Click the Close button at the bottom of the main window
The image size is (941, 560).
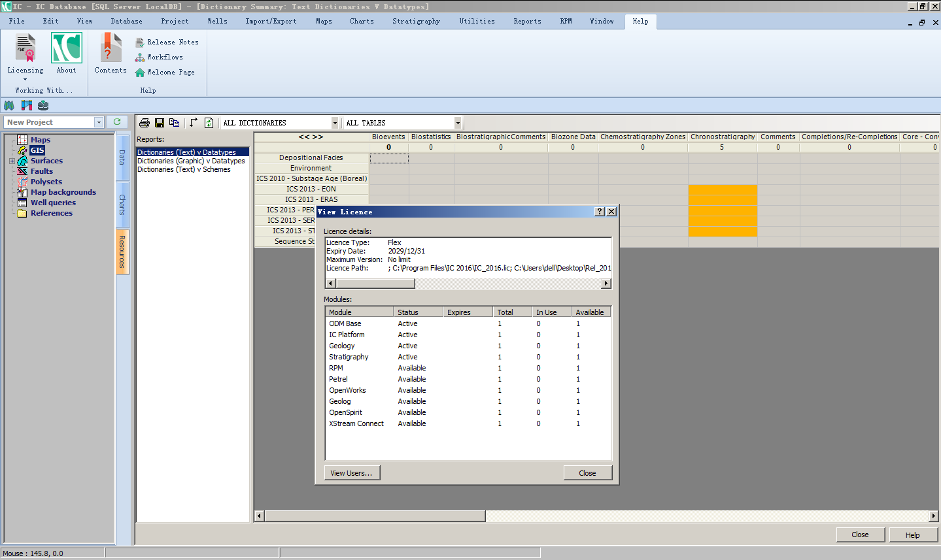pos(860,535)
